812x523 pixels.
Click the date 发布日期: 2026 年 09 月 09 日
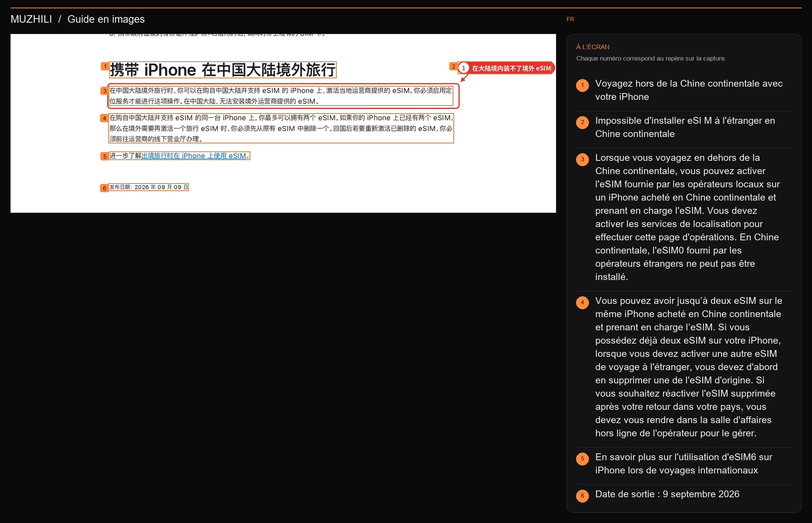click(x=149, y=187)
